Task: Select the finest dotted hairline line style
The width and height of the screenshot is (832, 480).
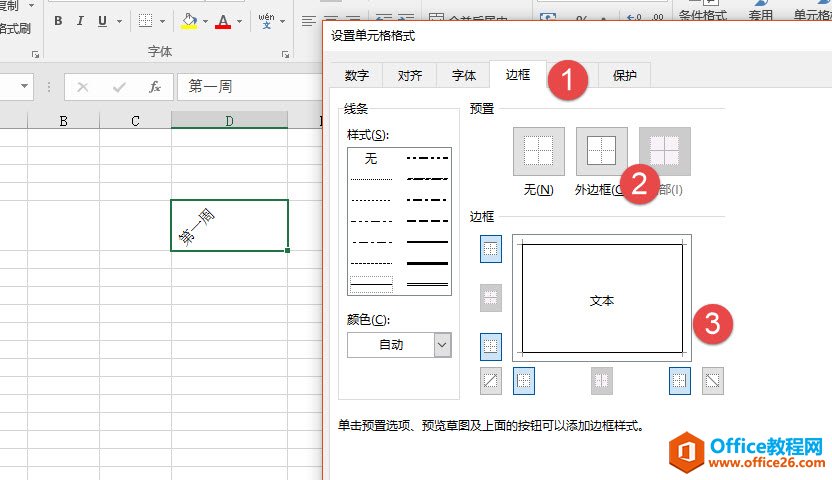Action: [x=371, y=179]
